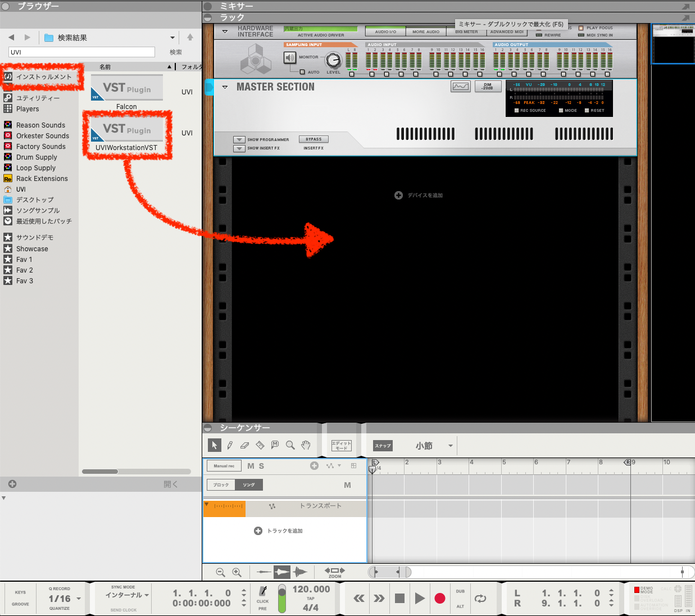The image size is (695, 616).
Task: Select the razor tool in sequencer toolbar
Action: [260, 445]
